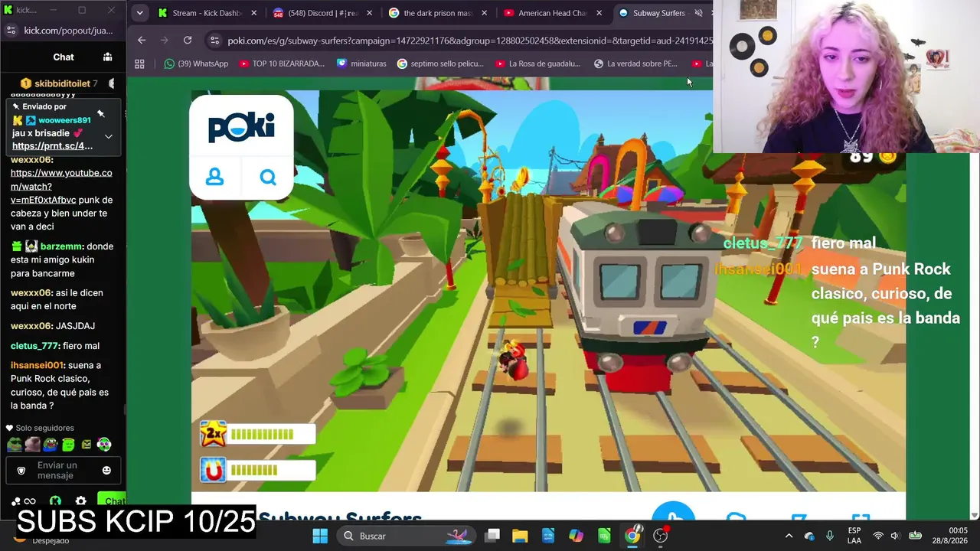Image resolution: width=980 pixels, height=551 pixels.
Task: Open the Windows Start menu
Action: 320,536
